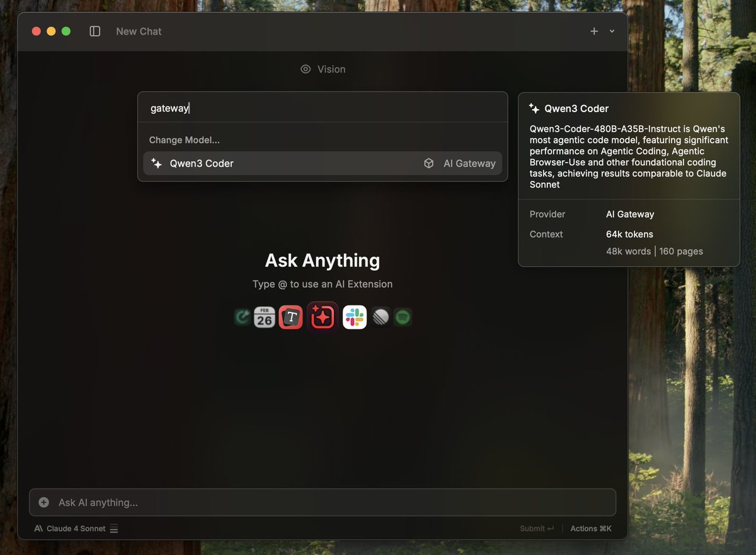Screen dimensions: 756x555
Task: Open the Linear extension icon
Action: pos(381,317)
